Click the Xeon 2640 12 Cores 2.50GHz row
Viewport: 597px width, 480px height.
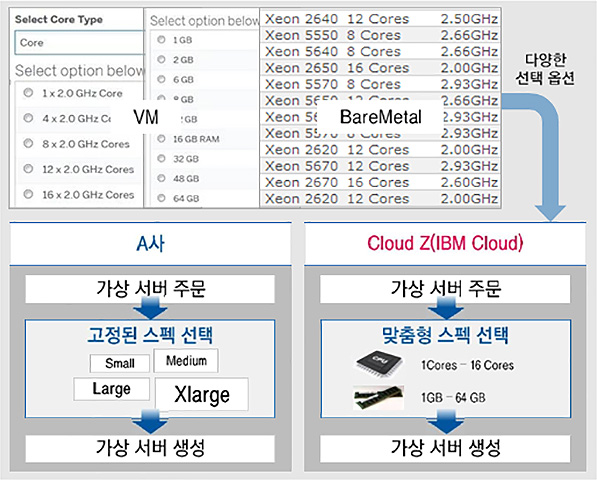click(x=380, y=19)
